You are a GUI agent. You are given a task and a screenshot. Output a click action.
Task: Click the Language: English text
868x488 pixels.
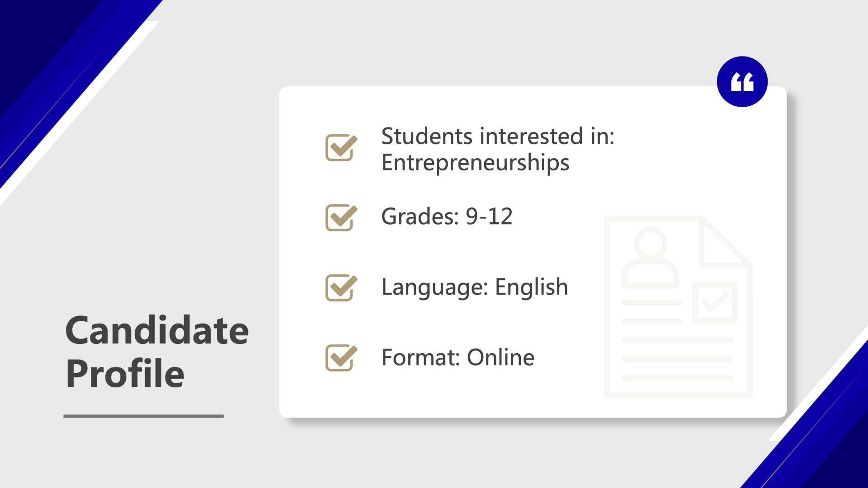click(475, 288)
